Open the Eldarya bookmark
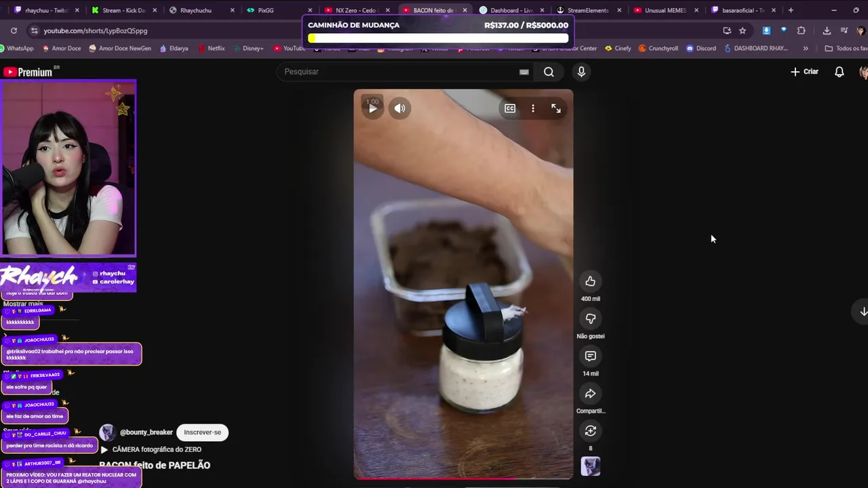This screenshot has width=868, height=488. [x=174, y=48]
